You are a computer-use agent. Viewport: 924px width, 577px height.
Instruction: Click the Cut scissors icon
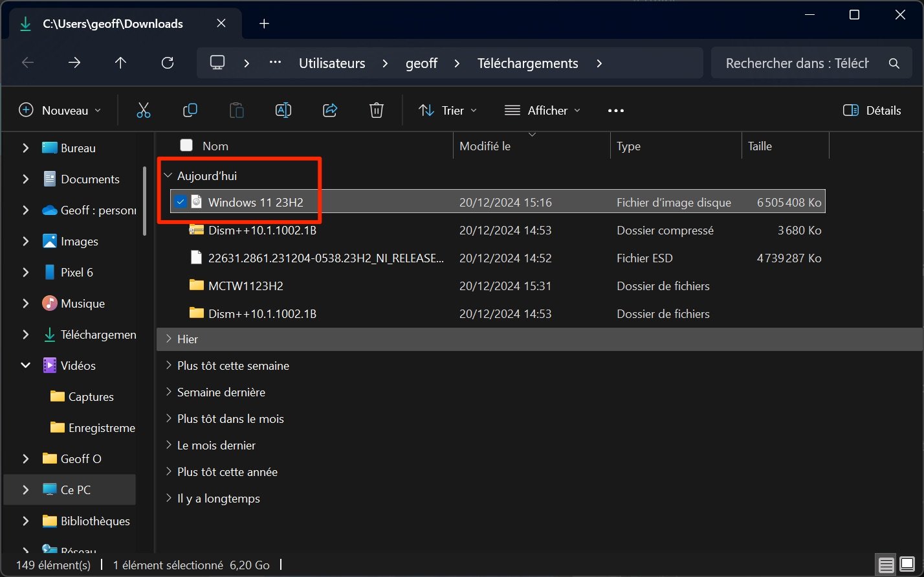coord(144,111)
